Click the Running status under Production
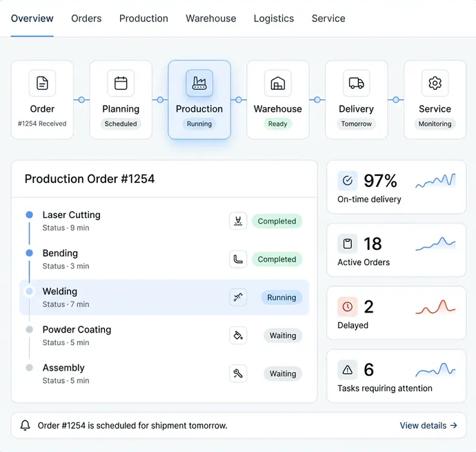 (x=199, y=124)
